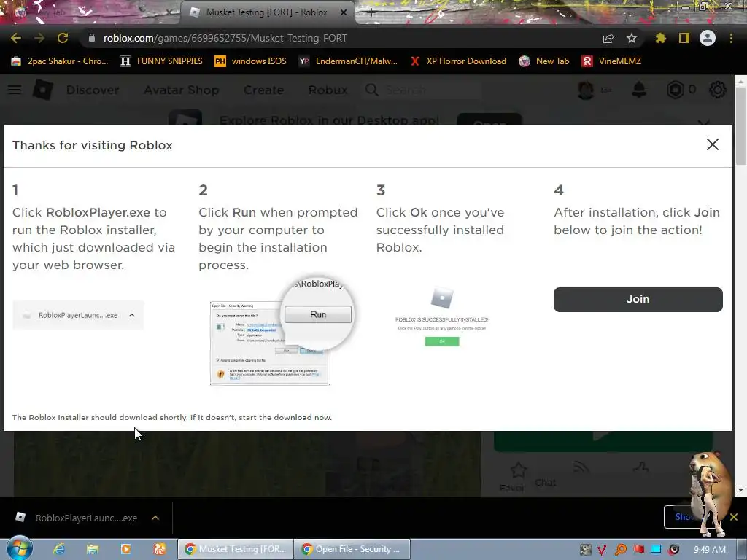This screenshot has width=747, height=560.
Task: Click the red V tray icon
Action: [x=602, y=550]
